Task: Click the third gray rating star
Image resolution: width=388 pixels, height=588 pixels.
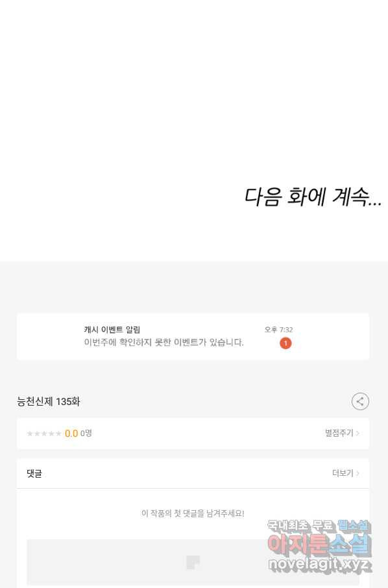Action: (44, 434)
